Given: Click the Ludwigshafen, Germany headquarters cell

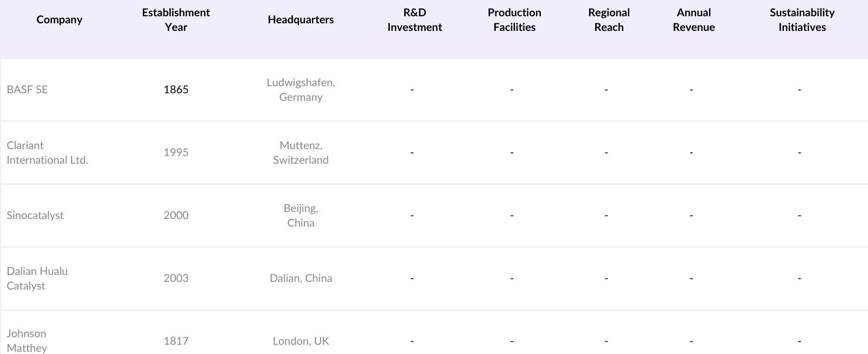Looking at the screenshot, I should (301, 89).
